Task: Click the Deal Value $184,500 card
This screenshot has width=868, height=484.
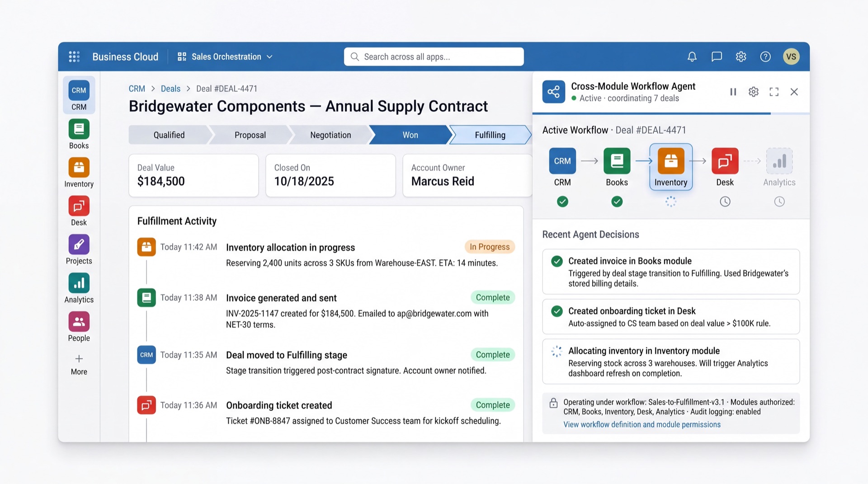Action: [193, 175]
